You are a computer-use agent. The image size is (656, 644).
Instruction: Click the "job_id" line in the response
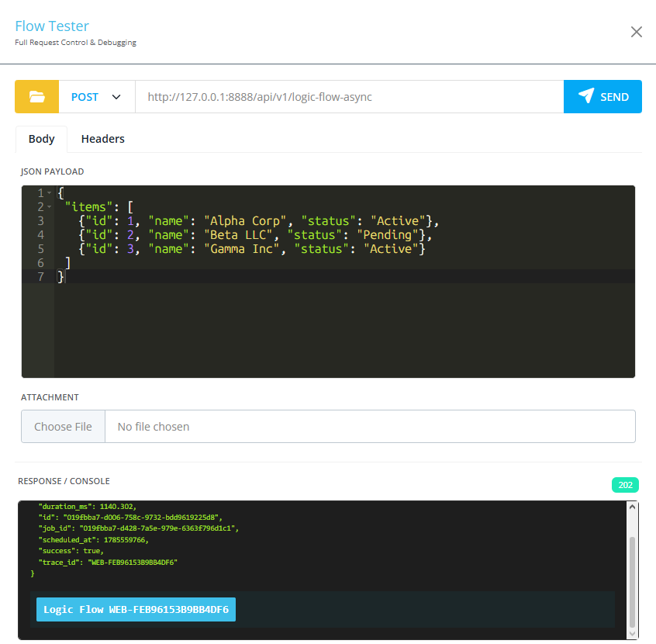coord(139,528)
